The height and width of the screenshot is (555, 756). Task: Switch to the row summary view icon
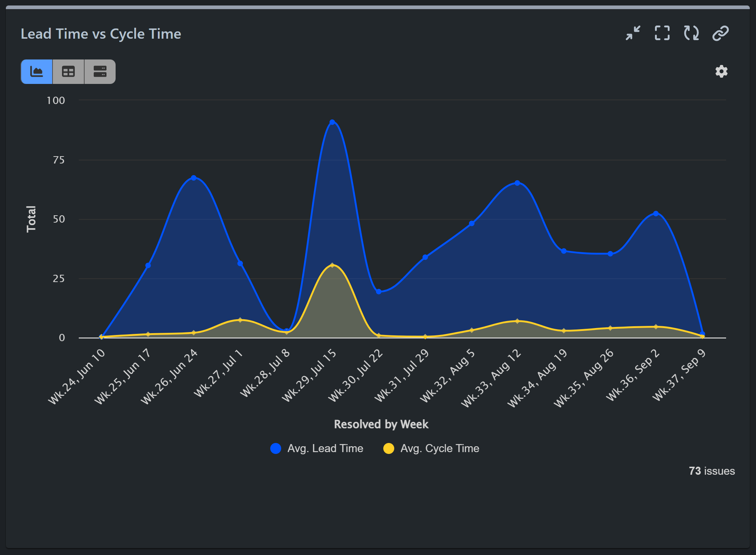click(99, 72)
